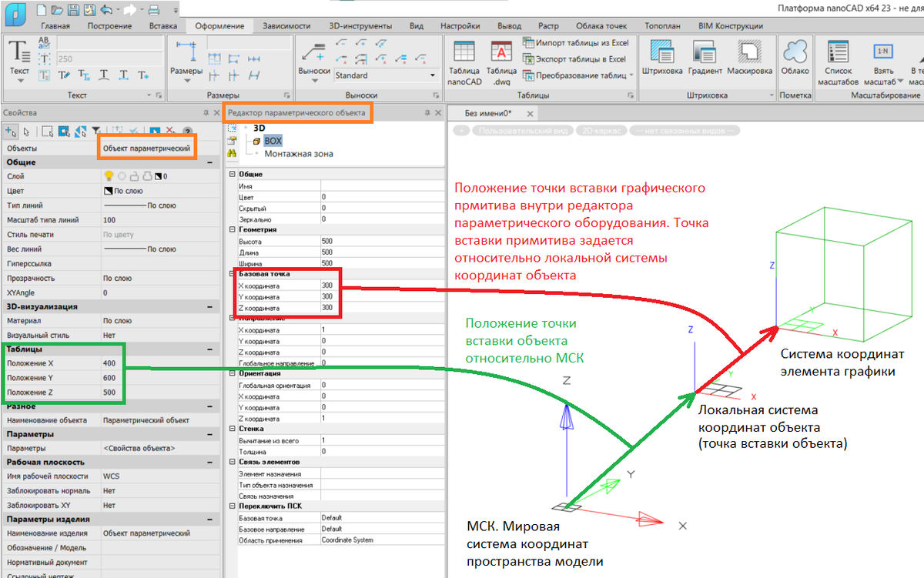Image resolution: width=924 pixels, height=578 pixels.
Task: Collapse the Таблицы section in Свойства
Action: [210, 348]
